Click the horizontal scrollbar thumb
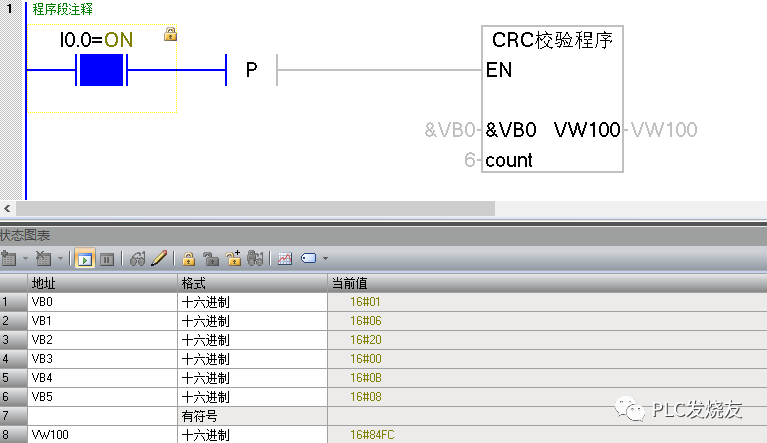This screenshot has height=443, width=767. [255, 208]
